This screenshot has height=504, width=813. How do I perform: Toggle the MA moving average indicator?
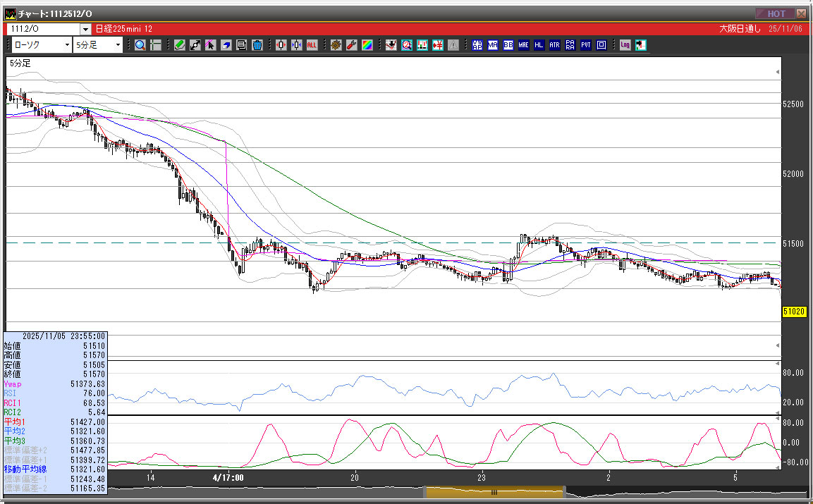(x=493, y=45)
